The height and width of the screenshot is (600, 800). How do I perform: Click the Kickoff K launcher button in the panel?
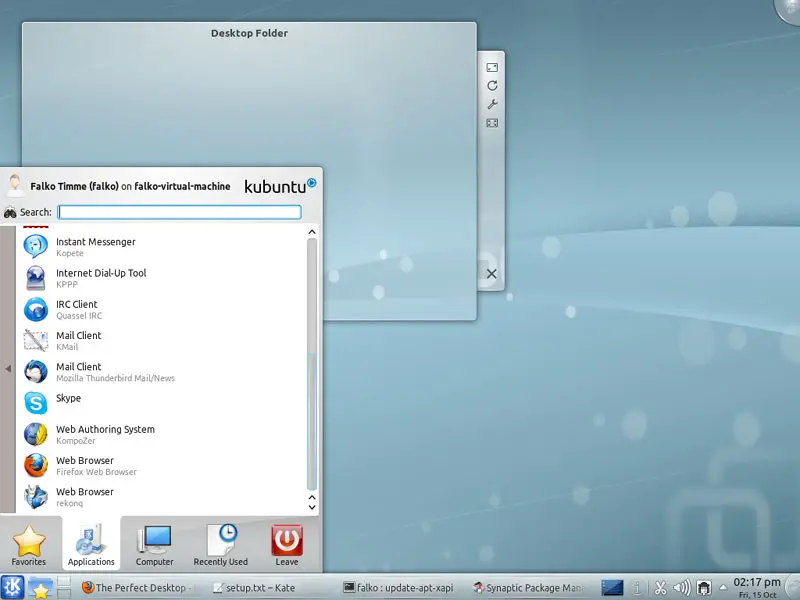(12, 587)
